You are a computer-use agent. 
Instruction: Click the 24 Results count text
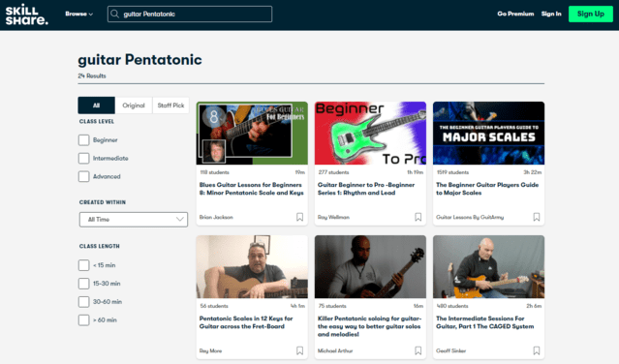click(92, 76)
